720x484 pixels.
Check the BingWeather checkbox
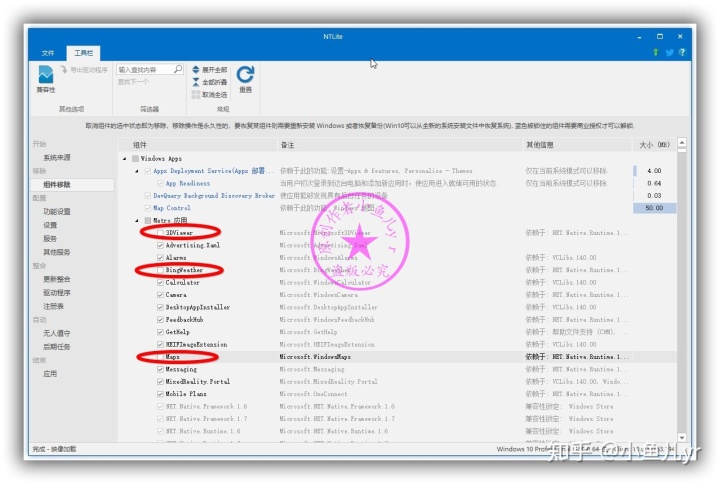click(x=160, y=270)
